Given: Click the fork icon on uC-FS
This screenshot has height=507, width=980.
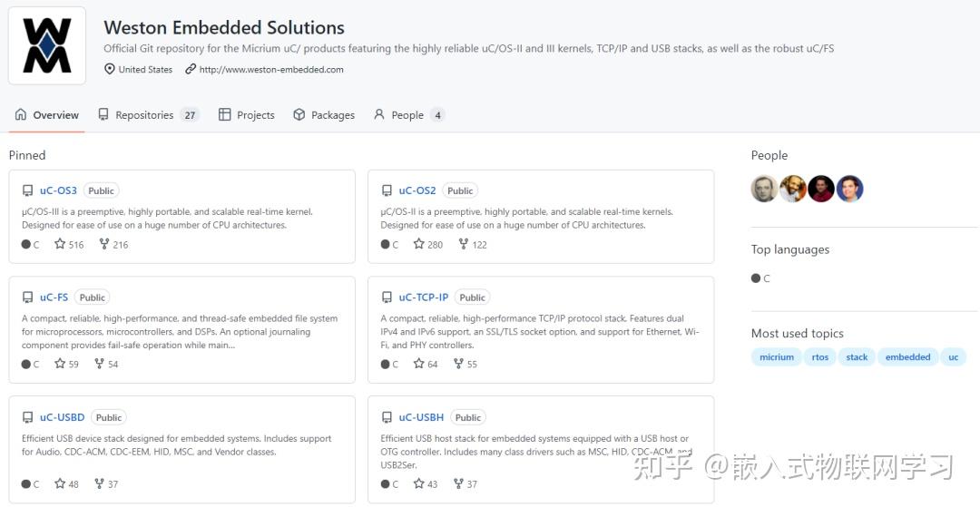Looking at the screenshot, I should coord(100,364).
